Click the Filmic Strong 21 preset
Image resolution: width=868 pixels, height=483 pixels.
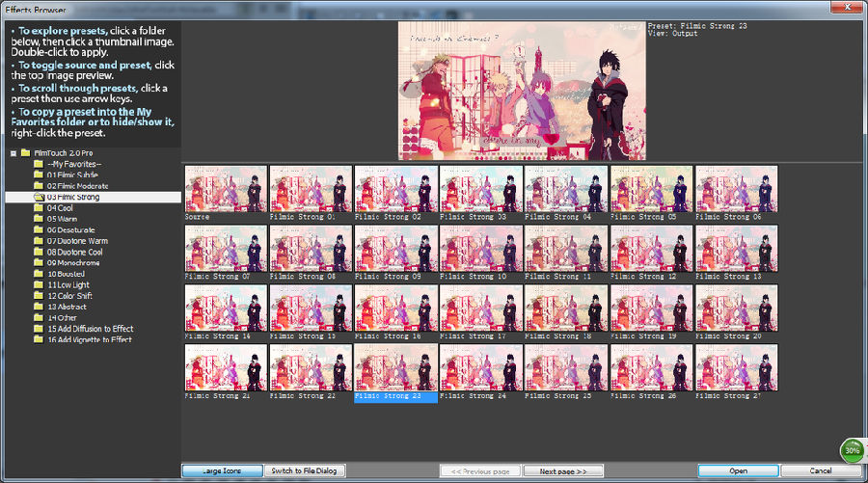coord(226,368)
